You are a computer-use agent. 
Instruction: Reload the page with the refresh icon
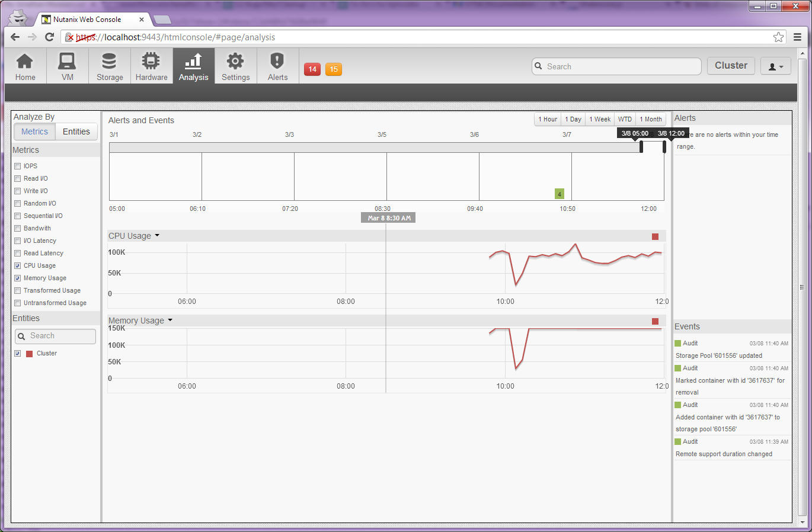pyautogui.click(x=50, y=37)
